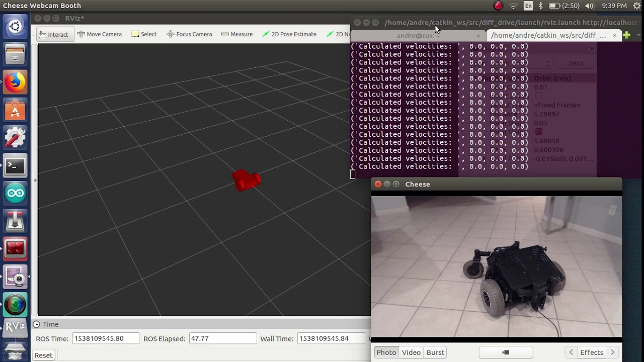Close the /home/andre/catkin_ws terminal tab
Viewport: 644px width, 362px height.
point(614,35)
